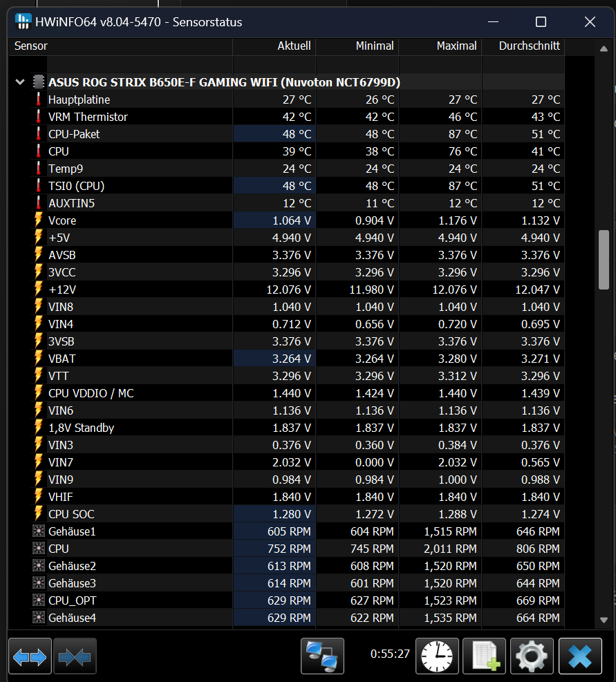616x682 pixels.
Task: Click the chip icon beside the ASUS motherboard name
Action: click(x=38, y=82)
